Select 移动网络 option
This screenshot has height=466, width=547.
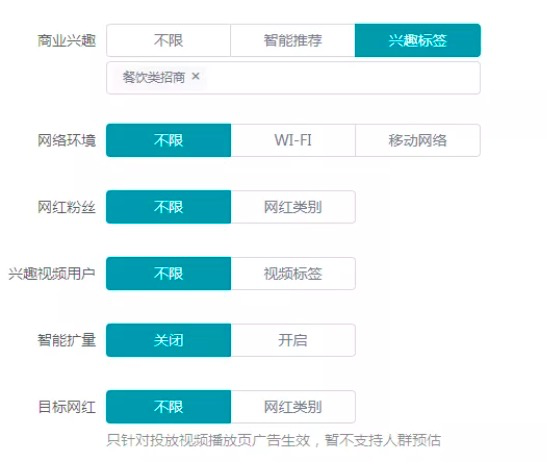418,140
